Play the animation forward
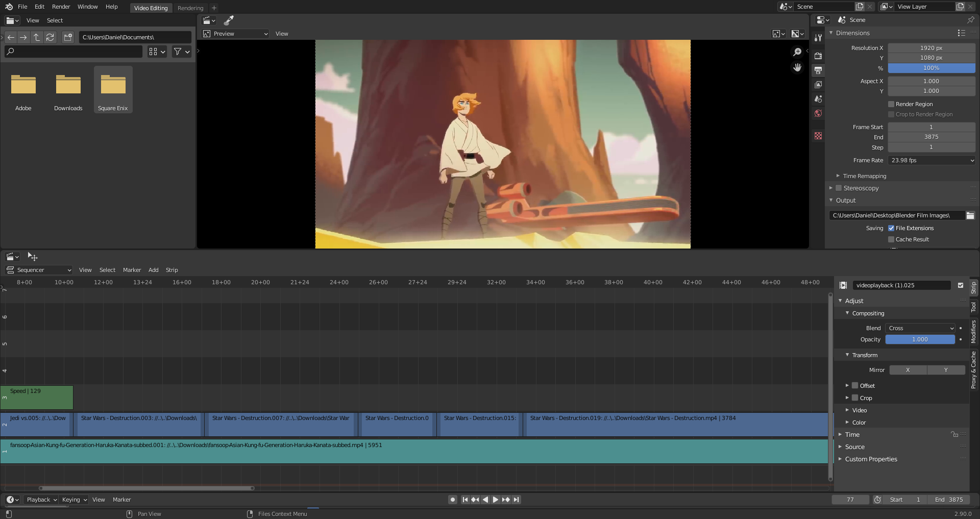Image resolution: width=980 pixels, height=519 pixels. pos(496,500)
